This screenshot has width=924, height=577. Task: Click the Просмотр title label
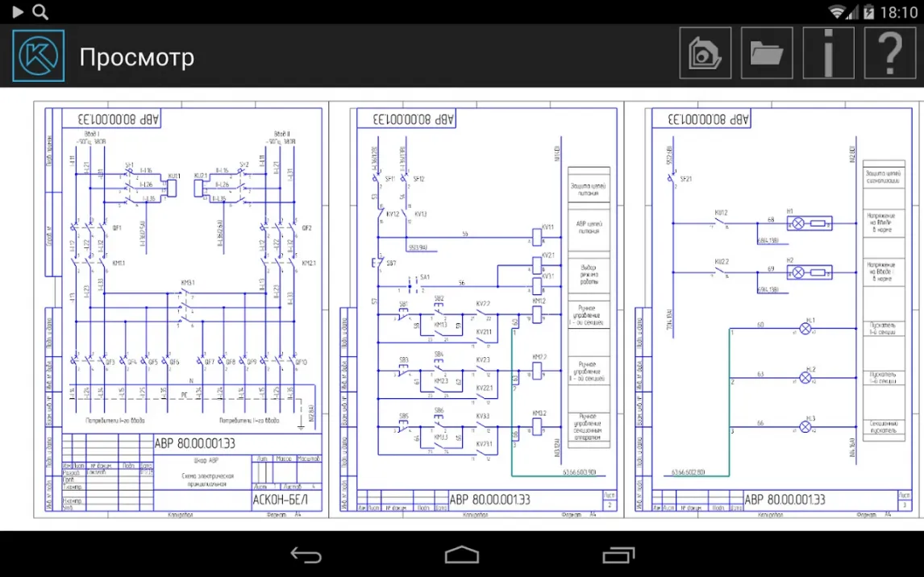tap(136, 57)
